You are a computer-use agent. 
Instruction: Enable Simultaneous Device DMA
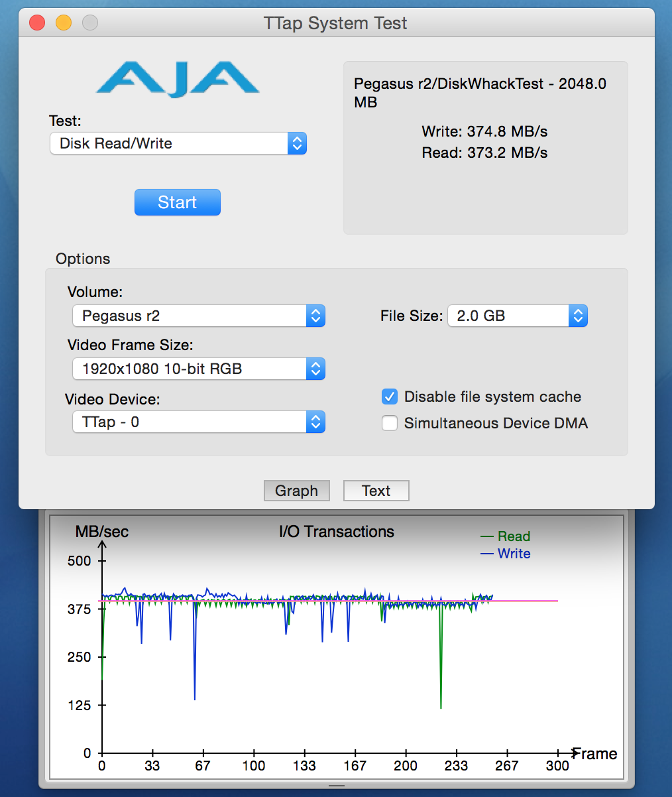pos(390,423)
